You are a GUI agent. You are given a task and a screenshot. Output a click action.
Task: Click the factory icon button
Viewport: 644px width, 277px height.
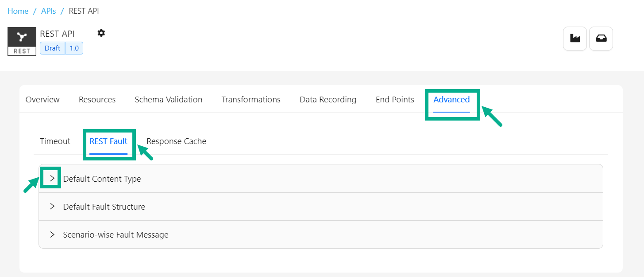tap(575, 39)
